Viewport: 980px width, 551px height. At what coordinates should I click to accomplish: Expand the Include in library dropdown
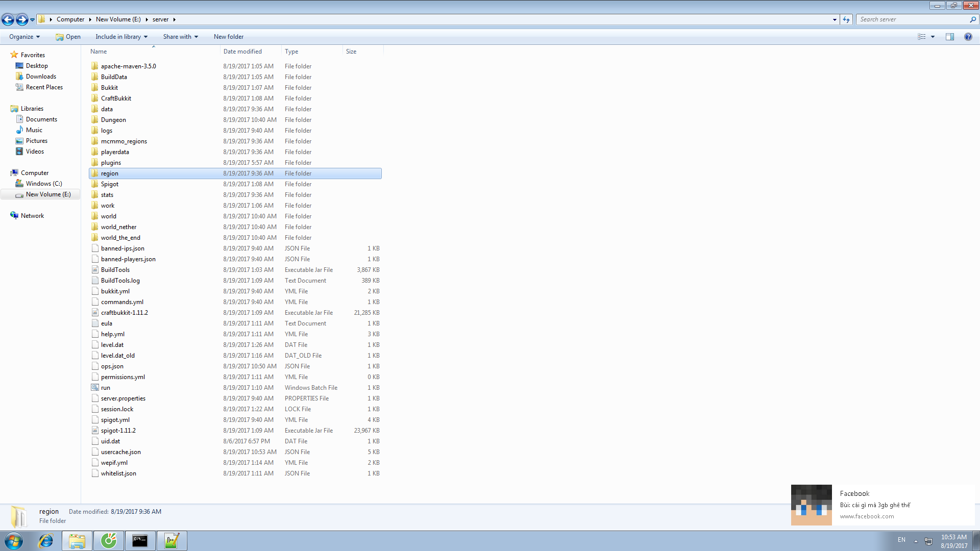[x=121, y=37]
